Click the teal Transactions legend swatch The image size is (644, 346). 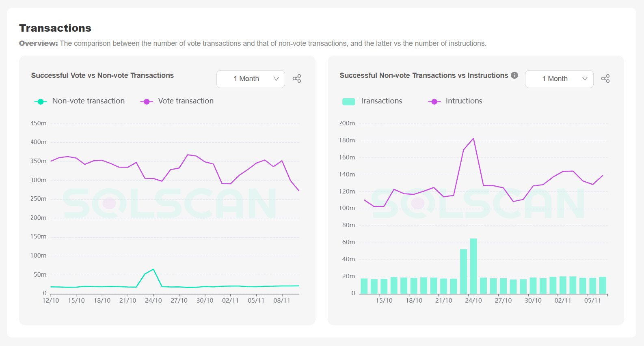pyautogui.click(x=348, y=101)
